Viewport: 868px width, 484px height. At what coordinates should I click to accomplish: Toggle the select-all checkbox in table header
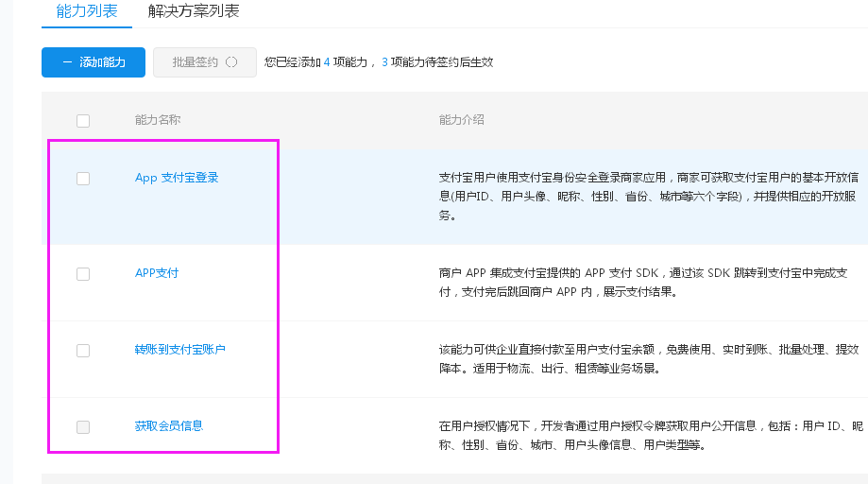(x=83, y=121)
